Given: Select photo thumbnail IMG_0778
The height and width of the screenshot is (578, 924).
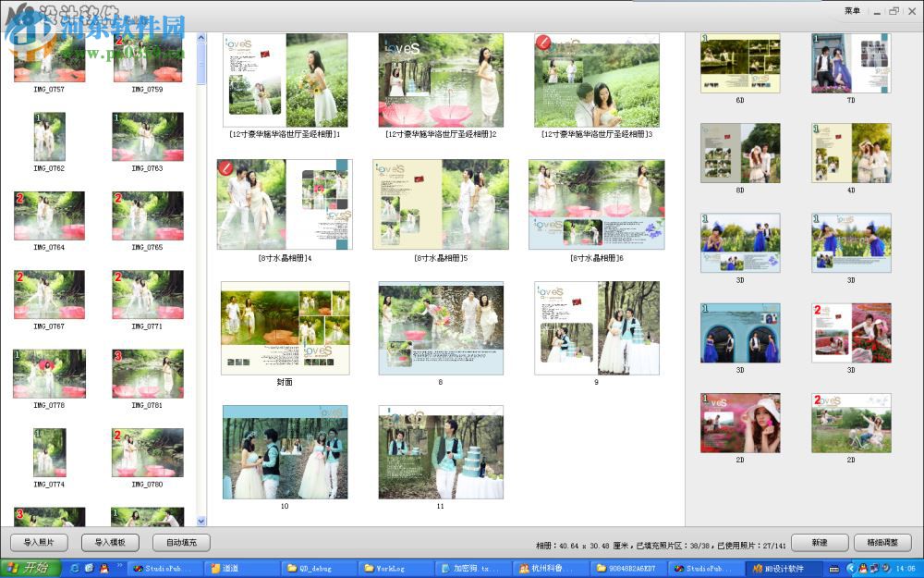Looking at the screenshot, I should point(49,374).
